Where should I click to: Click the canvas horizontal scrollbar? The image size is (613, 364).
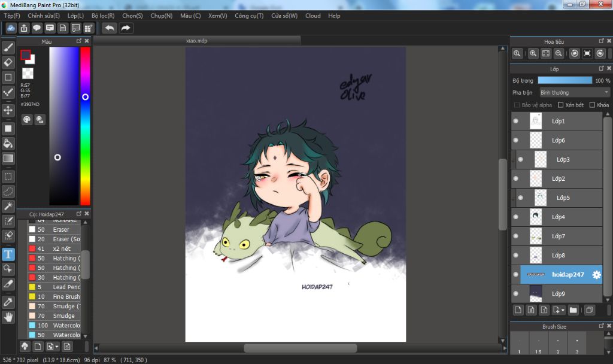(301, 348)
